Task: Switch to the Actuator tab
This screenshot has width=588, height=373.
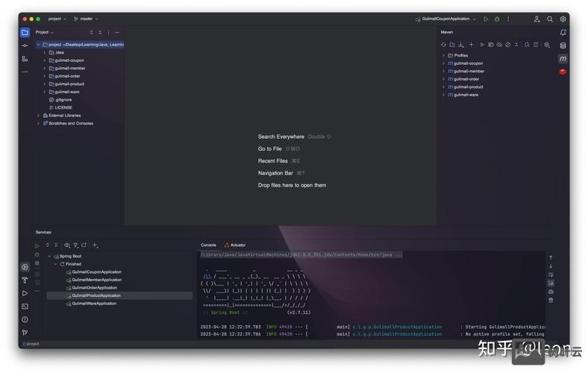Action: click(x=235, y=245)
